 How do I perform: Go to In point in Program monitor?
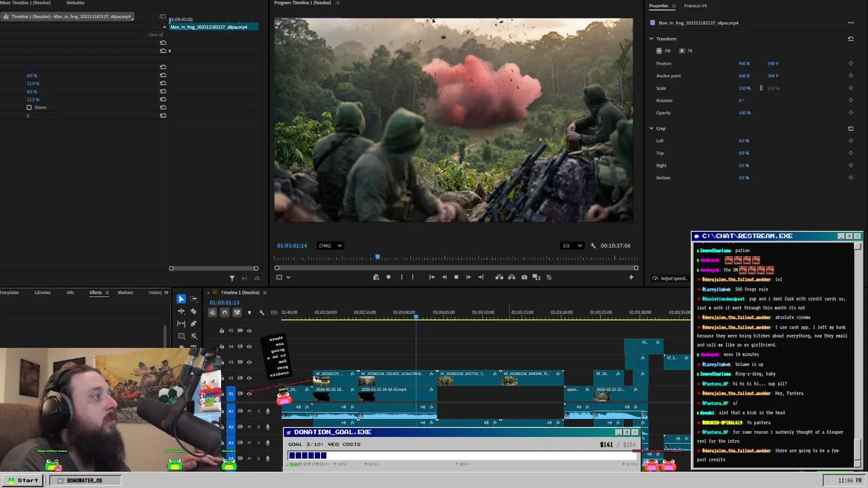point(432,277)
